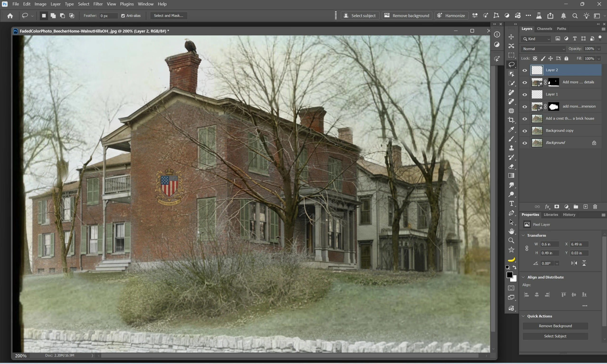The width and height of the screenshot is (607, 364).
Task: Select the Horizontal Type tool
Action: click(x=511, y=203)
